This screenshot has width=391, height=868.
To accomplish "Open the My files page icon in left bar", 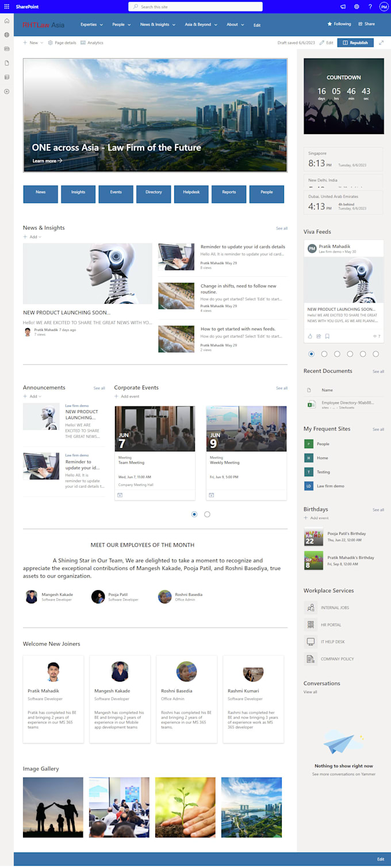I will tap(7, 63).
